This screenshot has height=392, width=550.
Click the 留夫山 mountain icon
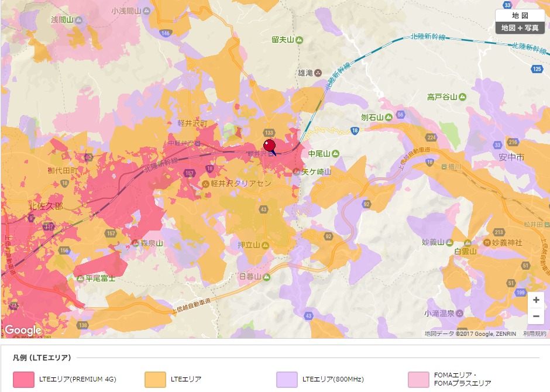click(x=300, y=40)
